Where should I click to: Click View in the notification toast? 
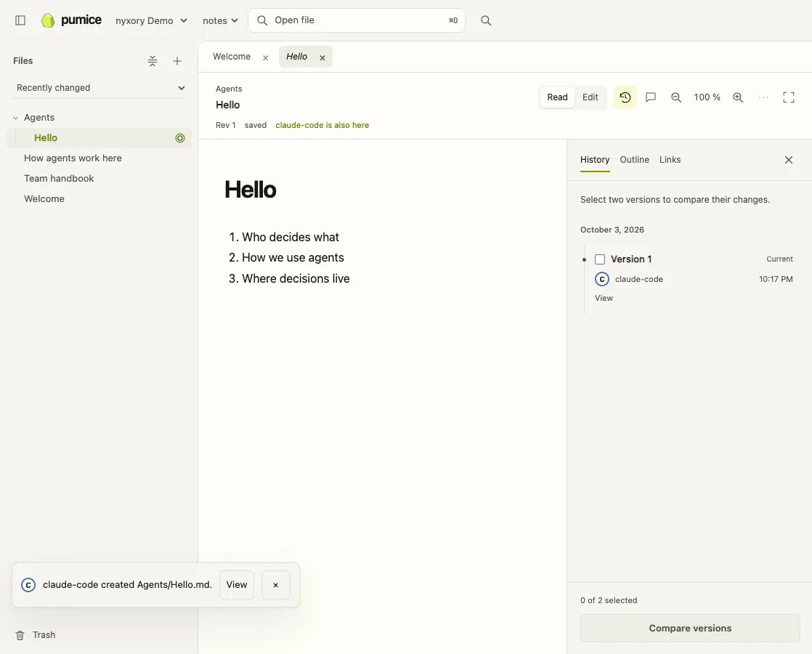tap(237, 584)
